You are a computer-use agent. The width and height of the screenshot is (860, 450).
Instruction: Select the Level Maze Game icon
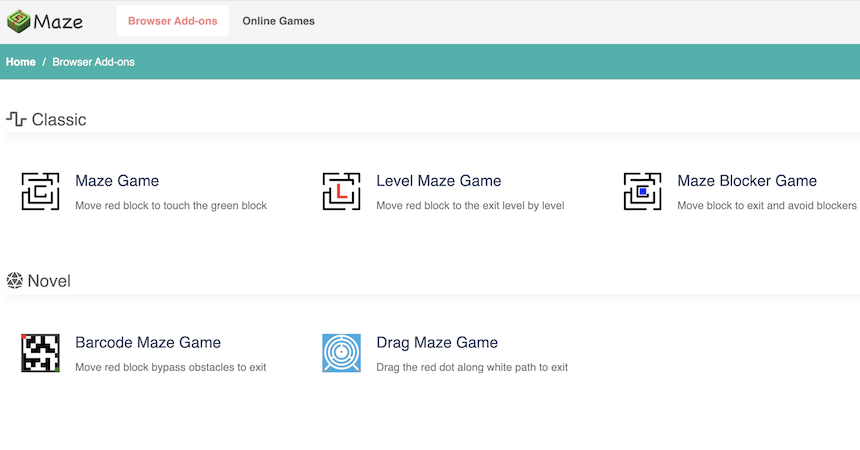[x=341, y=191]
